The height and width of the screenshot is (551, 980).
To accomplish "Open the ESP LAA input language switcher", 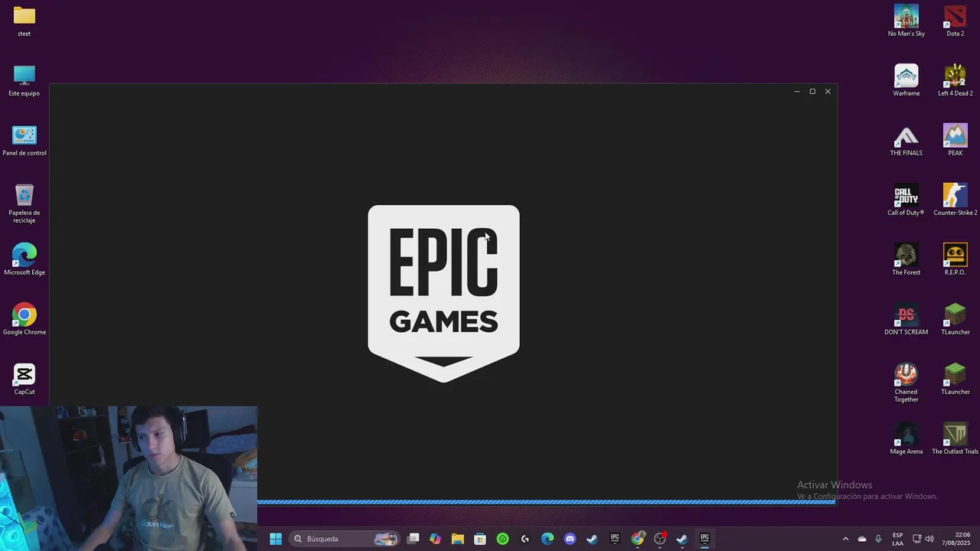I will pos(897,539).
